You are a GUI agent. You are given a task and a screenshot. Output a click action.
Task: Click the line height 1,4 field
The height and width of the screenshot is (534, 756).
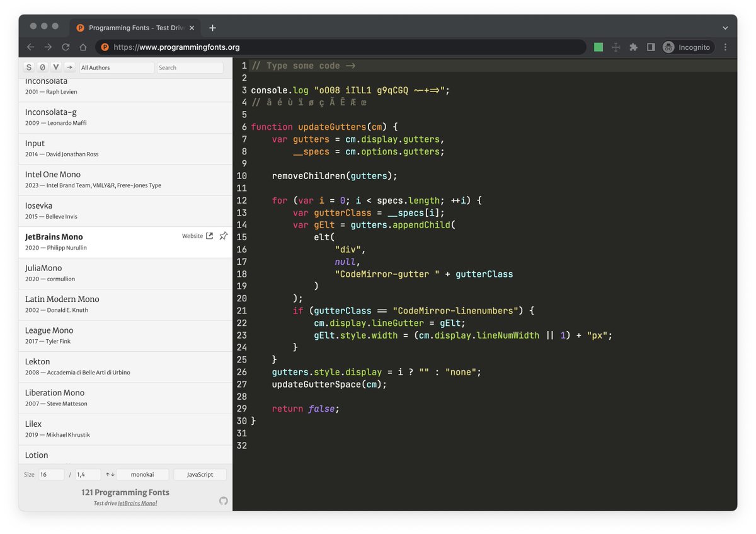88,475
